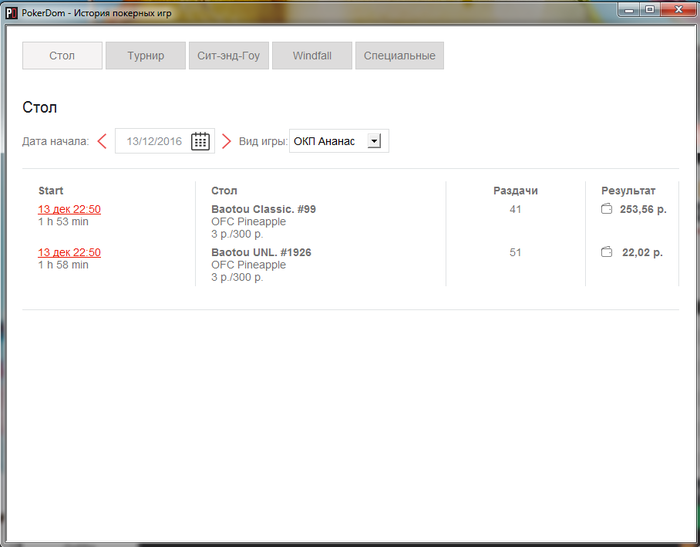
Task: Click the Результат column header
Action: (x=628, y=191)
